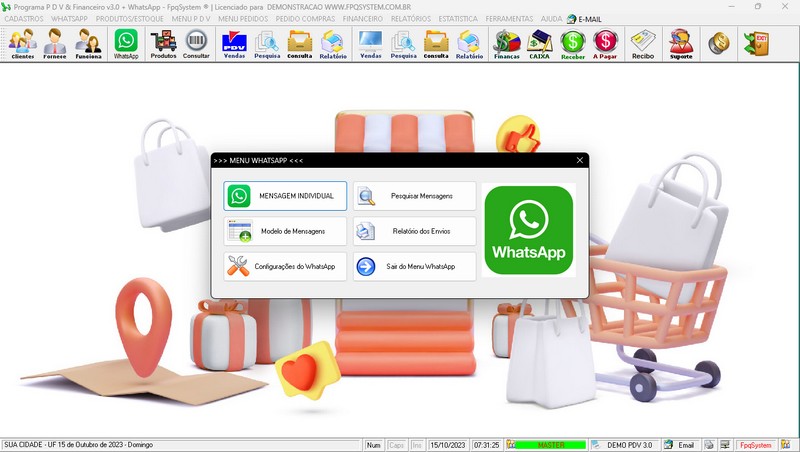
Task: Click the green MASTER user indicator
Action: (x=551, y=445)
